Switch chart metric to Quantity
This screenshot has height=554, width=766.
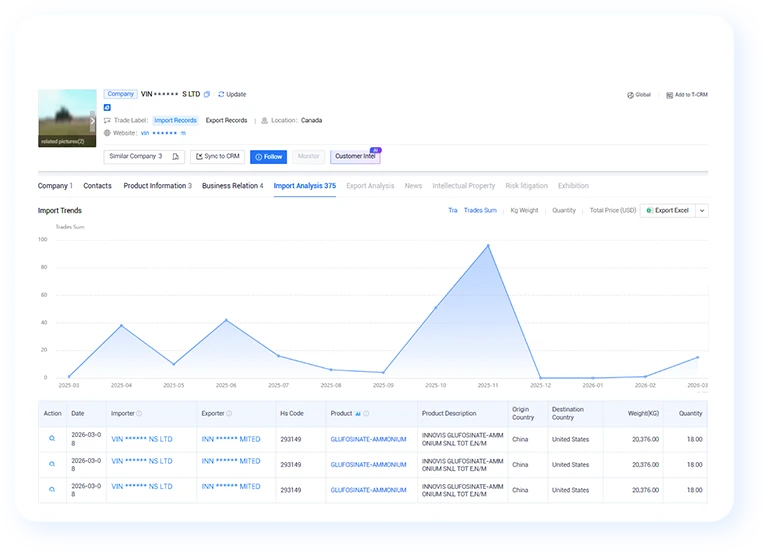(564, 211)
